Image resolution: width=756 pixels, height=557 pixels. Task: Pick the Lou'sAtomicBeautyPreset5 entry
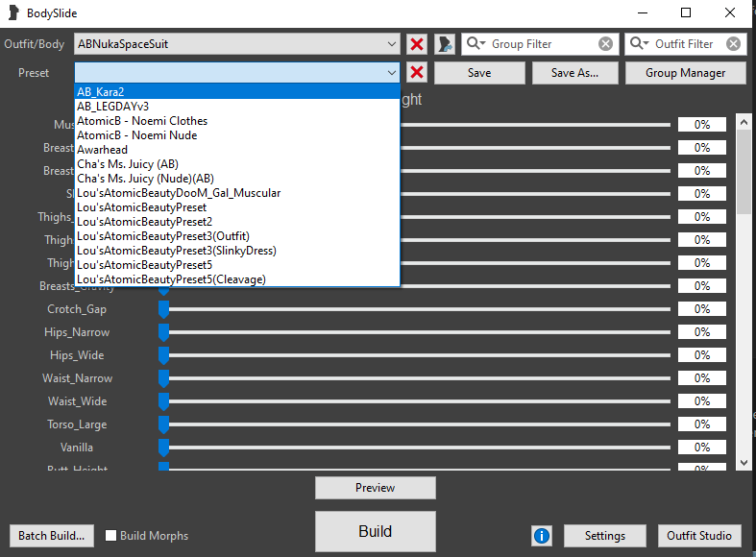[x=237, y=265]
